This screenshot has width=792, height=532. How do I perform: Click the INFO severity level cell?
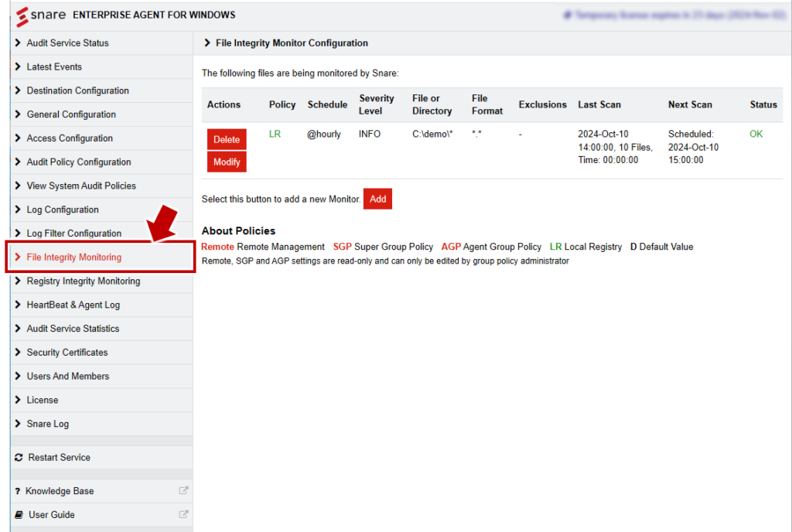pyautogui.click(x=369, y=134)
